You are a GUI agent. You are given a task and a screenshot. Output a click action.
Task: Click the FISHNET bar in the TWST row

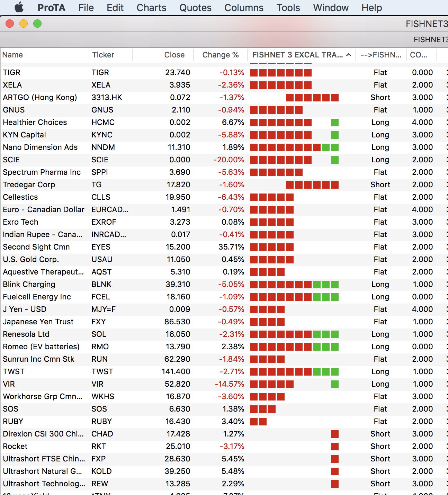click(294, 372)
